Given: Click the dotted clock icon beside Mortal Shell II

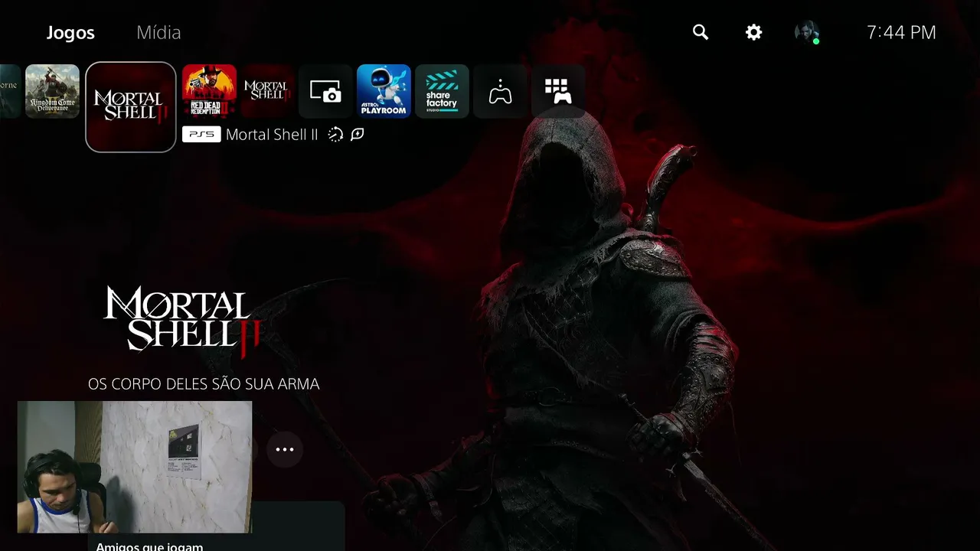Looking at the screenshot, I should (335, 135).
